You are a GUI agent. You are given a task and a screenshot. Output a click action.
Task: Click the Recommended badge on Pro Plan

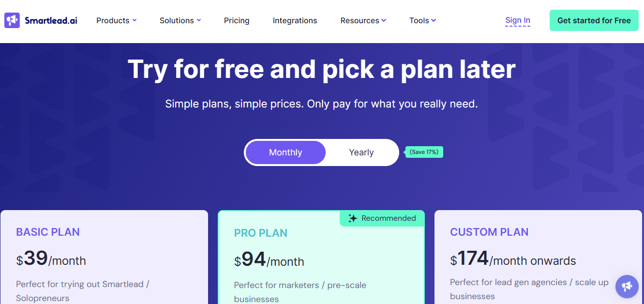382,218
